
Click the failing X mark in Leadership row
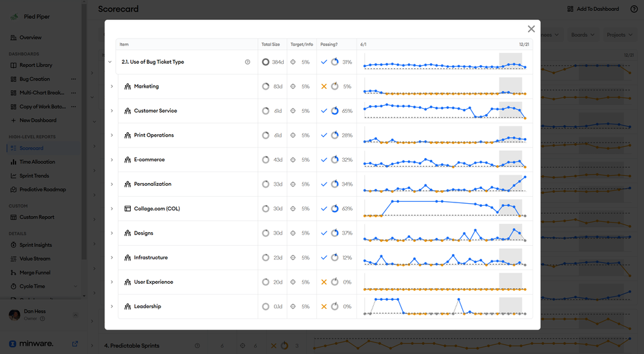coord(324,306)
